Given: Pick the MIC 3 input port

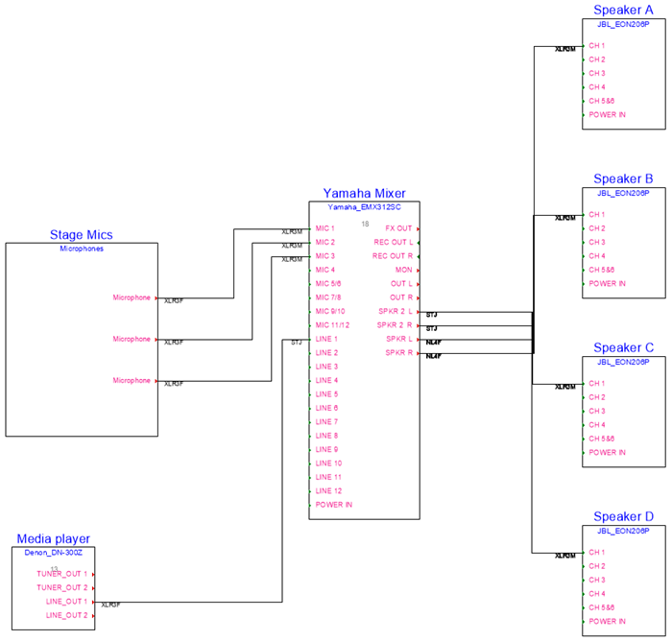Looking at the screenshot, I should pyautogui.click(x=324, y=256).
